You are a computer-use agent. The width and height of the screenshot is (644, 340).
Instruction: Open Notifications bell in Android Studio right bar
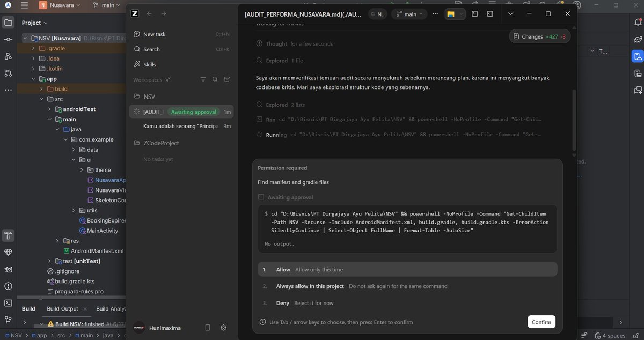pos(638,23)
